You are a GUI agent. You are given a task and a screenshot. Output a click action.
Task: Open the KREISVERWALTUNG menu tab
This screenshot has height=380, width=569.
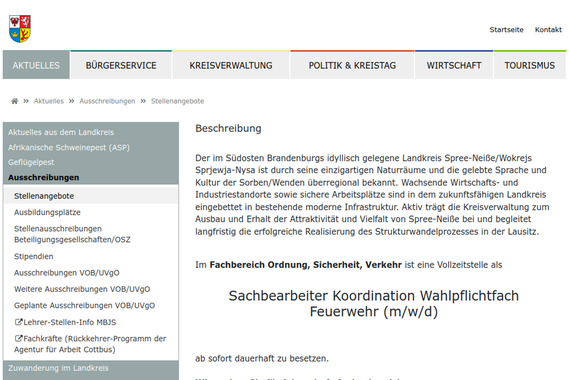pos(231,65)
